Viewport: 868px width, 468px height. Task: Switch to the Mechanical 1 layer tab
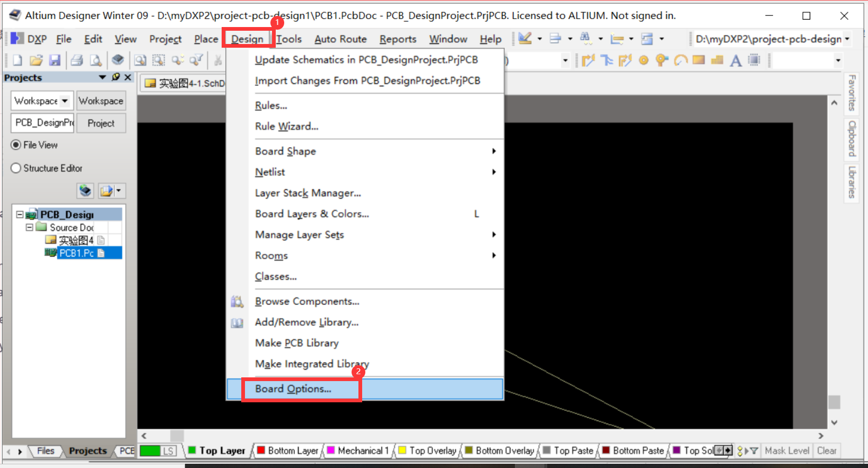click(358, 451)
